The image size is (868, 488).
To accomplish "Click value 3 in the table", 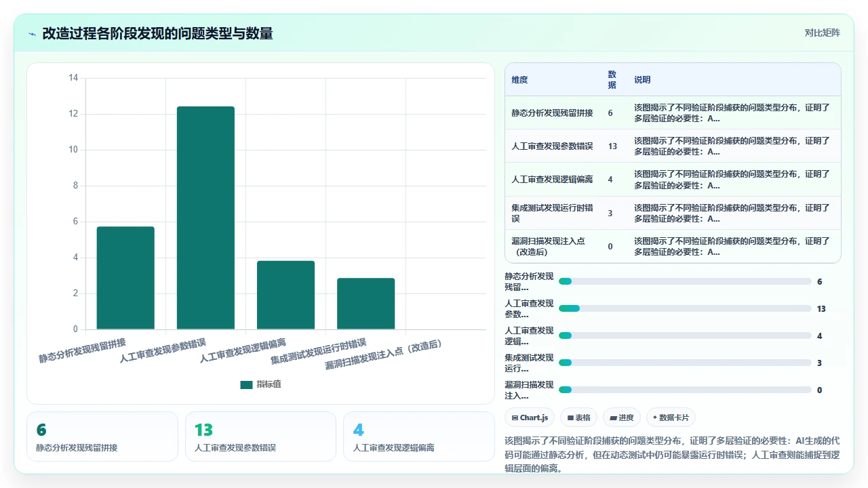I will [x=610, y=213].
